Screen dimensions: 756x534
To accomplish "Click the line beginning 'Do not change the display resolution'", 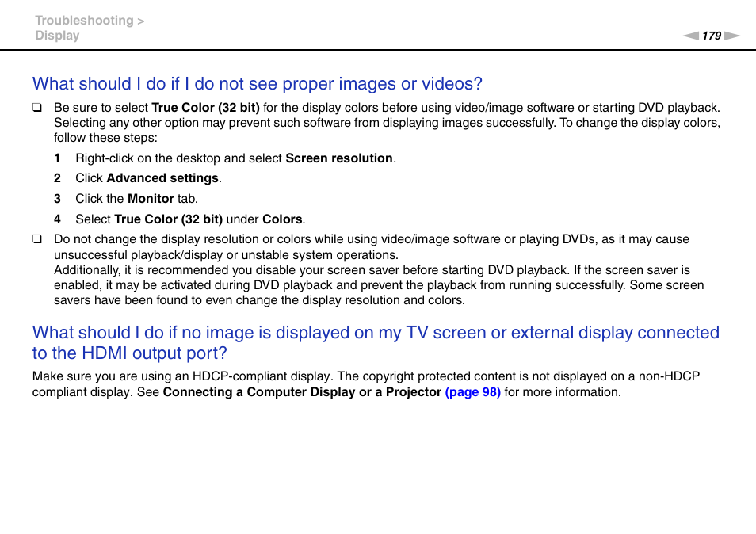I will tap(371, 239).
